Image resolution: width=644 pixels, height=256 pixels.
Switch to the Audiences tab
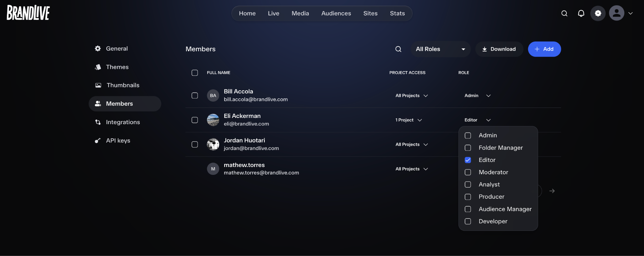336,13
